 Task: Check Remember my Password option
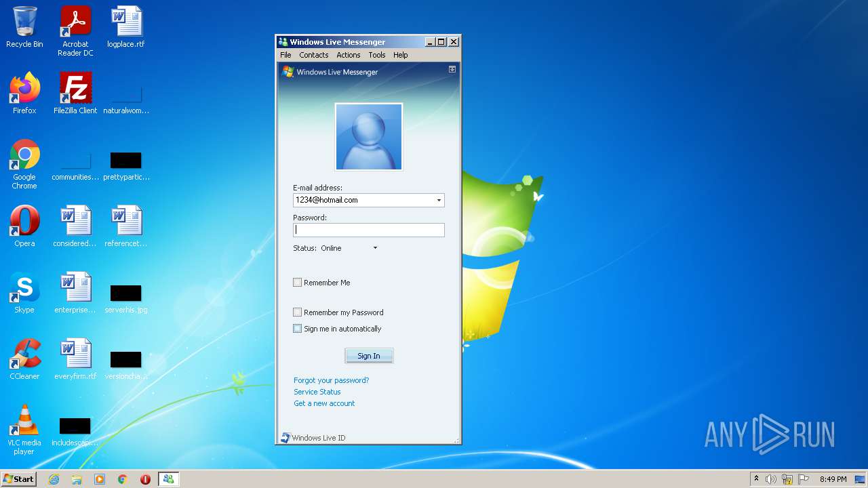tap(297, 312)
